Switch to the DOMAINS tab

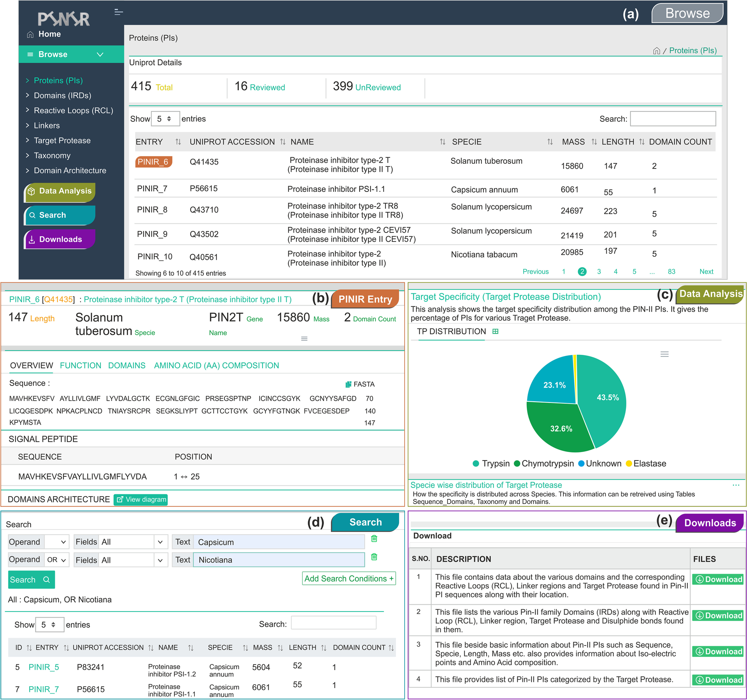pyautogui.click(x=126, y=366)
